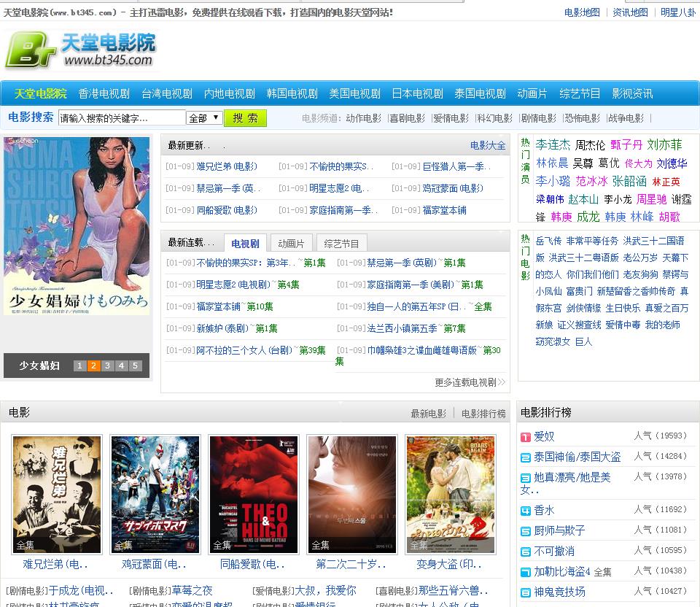Image resolution: width=700 pixels, height=607 pixels.
Task: Open the 战争电影 channel link
Action: tap(626, 118)
